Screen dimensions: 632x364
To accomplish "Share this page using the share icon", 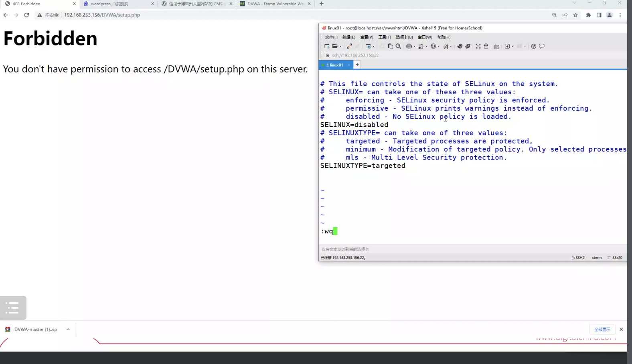I will point(565,15).
